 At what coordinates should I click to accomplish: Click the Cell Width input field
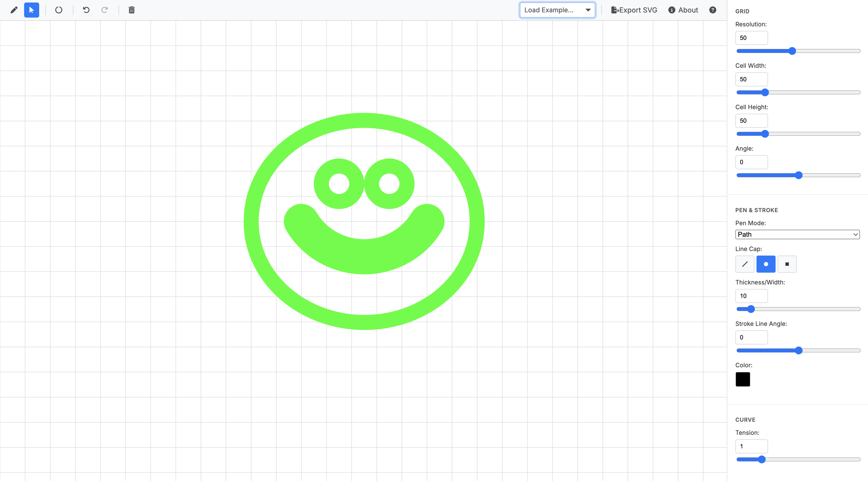point(751,79)
